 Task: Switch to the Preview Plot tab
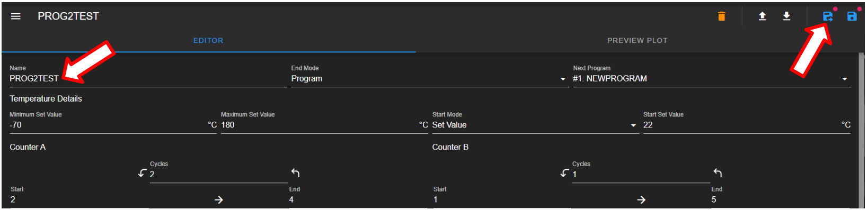(637, 41)
